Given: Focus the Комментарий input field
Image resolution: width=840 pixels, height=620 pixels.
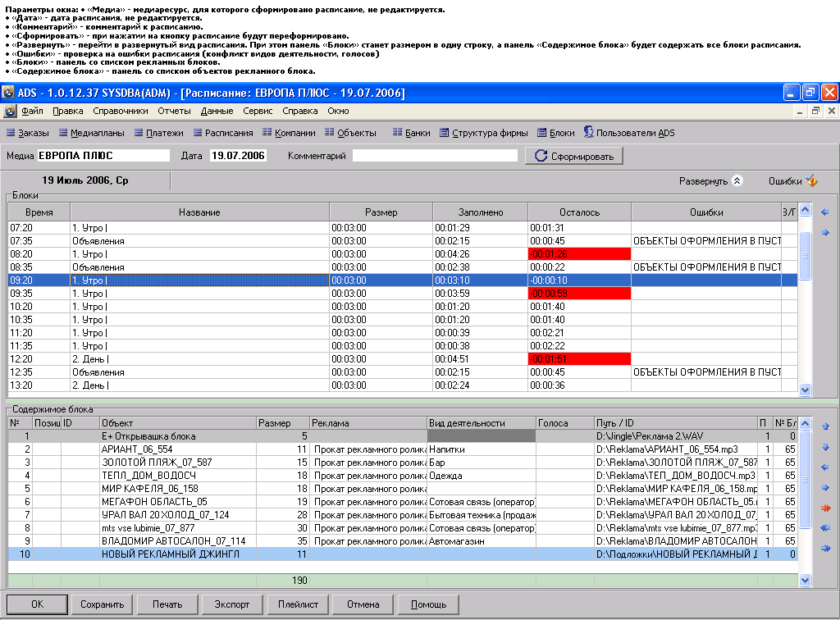Looking at the screenshot, I should tap(435, 156).
